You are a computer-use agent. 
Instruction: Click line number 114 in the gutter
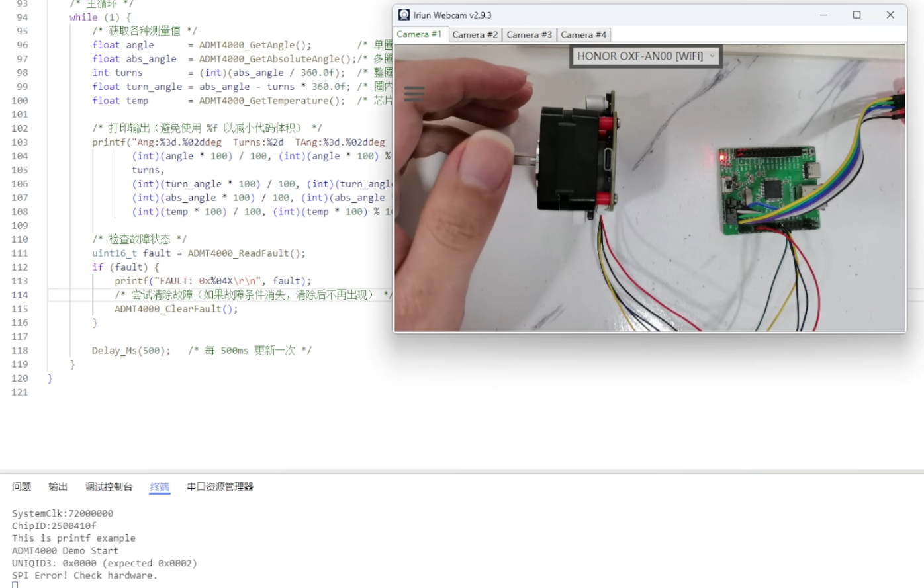20,295
